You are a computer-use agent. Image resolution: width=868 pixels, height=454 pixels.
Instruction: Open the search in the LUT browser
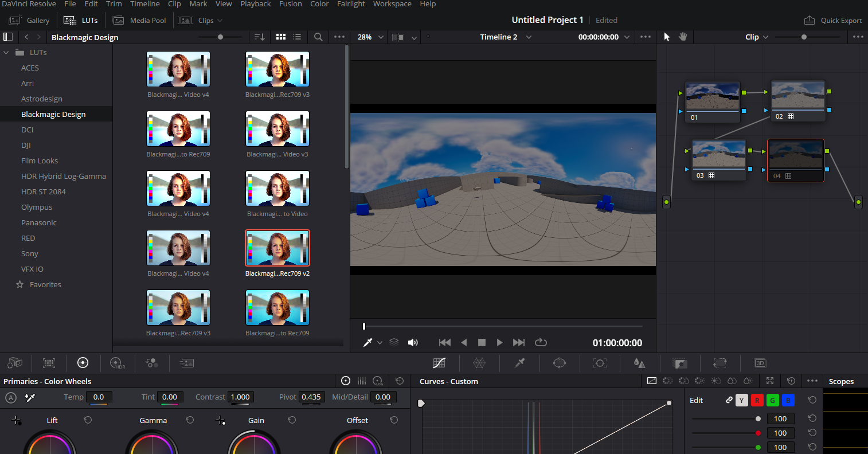point(318,37)
